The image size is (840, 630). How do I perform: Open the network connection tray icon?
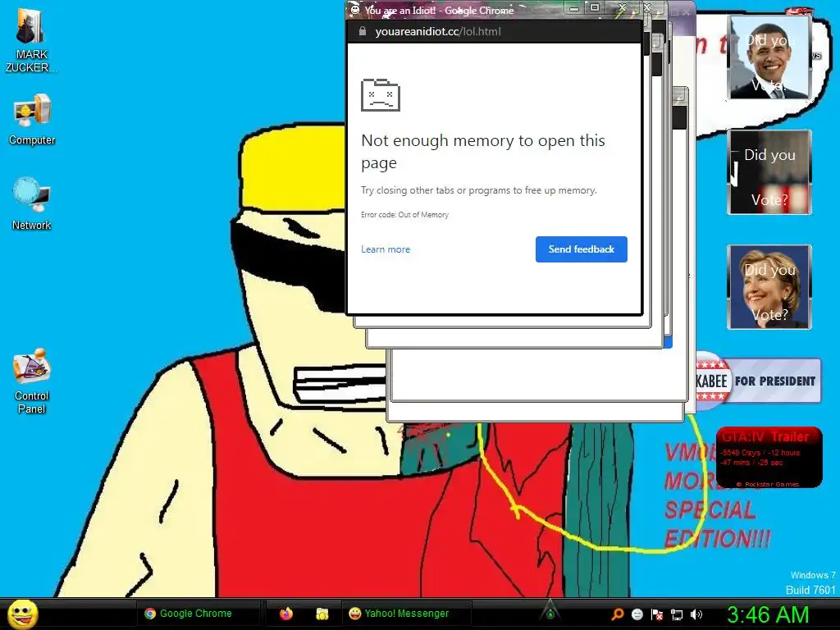pos(677,614)
